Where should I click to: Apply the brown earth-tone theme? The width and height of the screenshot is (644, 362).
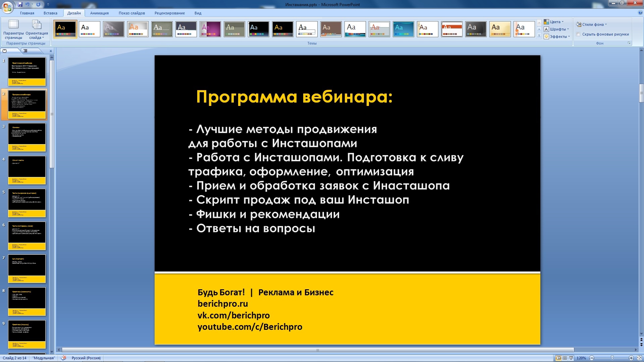point(331,29)
